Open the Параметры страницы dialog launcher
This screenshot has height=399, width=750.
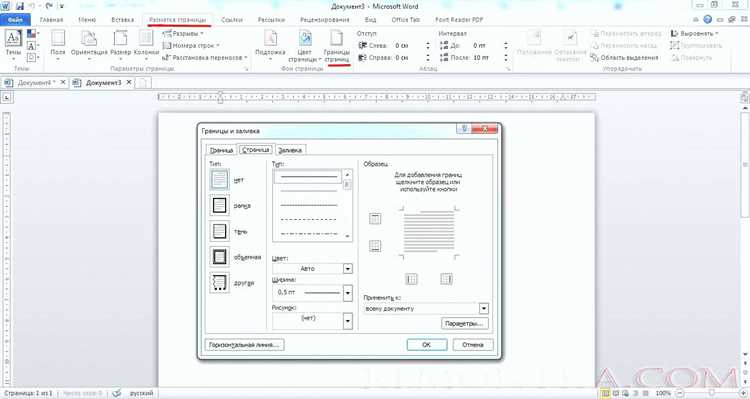[247, 69]
